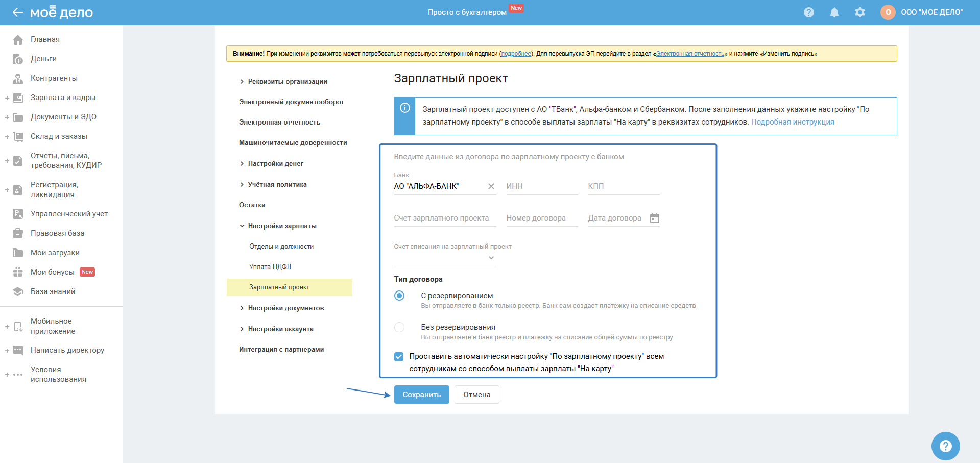Open the Подробная инструкция link

pyautogui.click(x=793, y=122)
